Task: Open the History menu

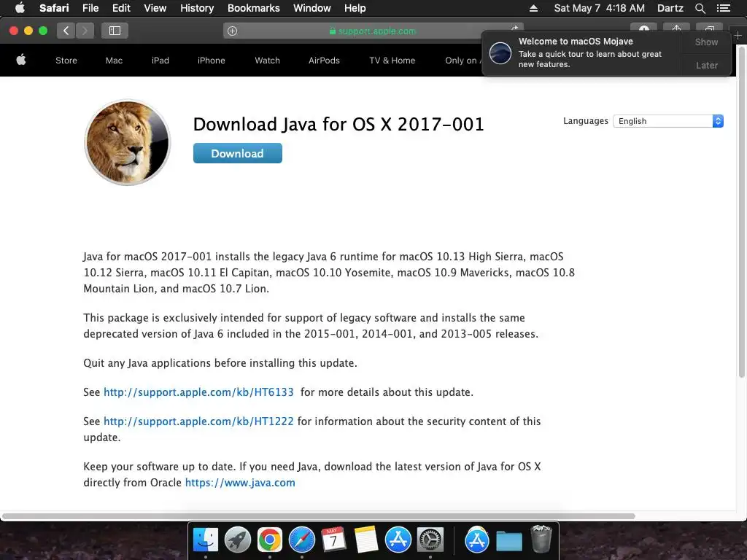Action: tap(197, 8)
